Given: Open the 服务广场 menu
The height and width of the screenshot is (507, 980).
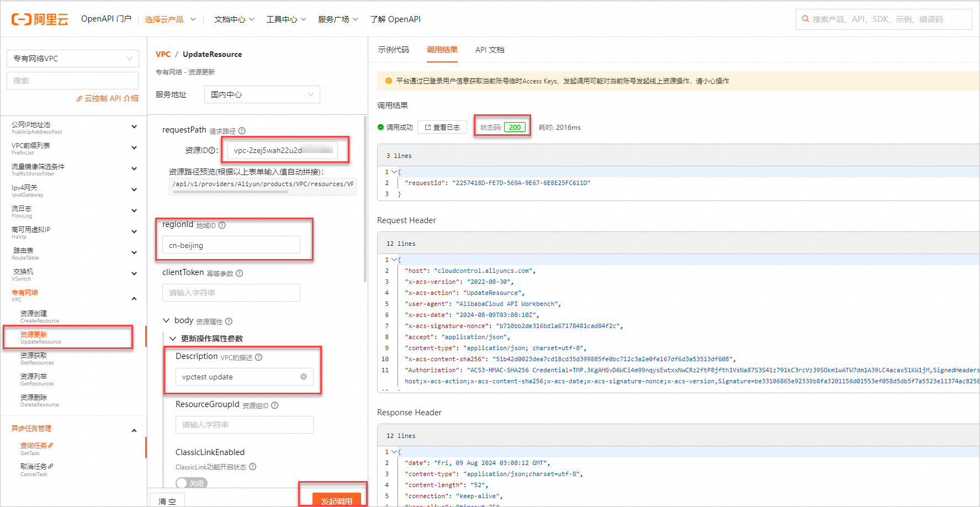Looking at the screenshot, I should pyautogui.click(x=338, y=19).
